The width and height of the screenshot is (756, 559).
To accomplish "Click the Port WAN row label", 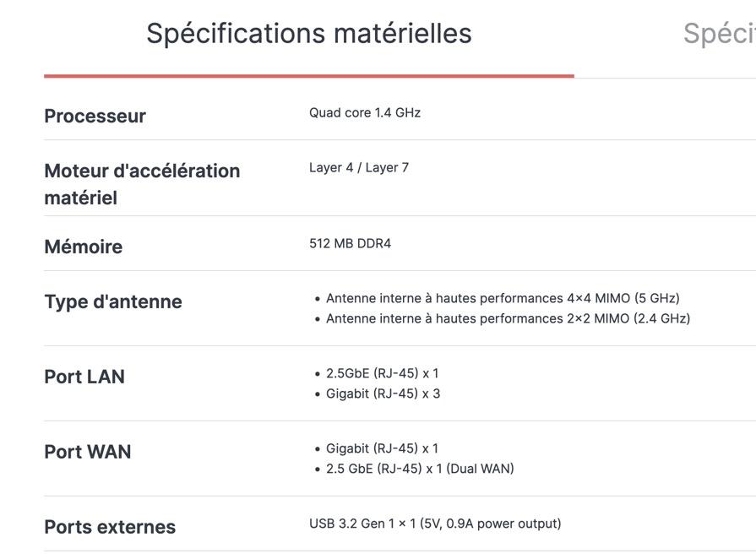I will click(87, 453).
